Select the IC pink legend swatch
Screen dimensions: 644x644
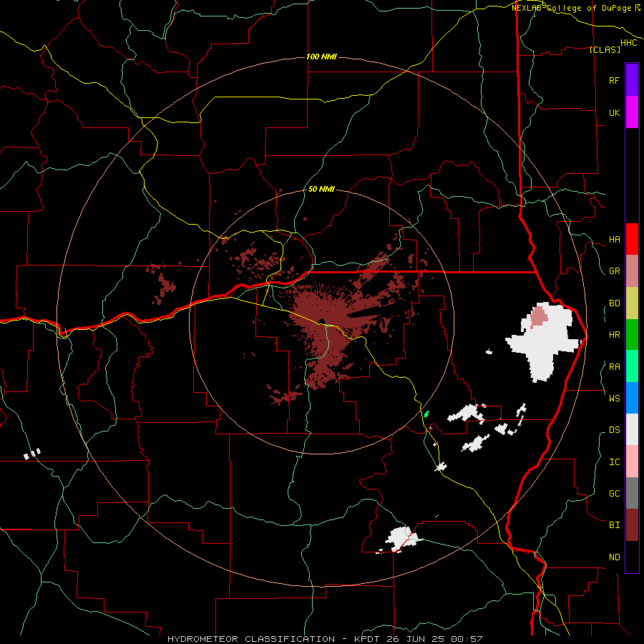[x=632, y=462]
